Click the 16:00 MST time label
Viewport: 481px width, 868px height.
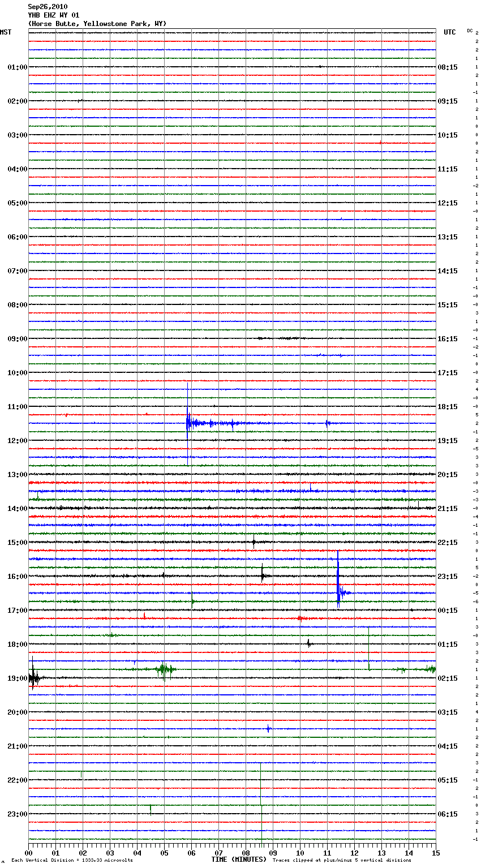[17, 577]
